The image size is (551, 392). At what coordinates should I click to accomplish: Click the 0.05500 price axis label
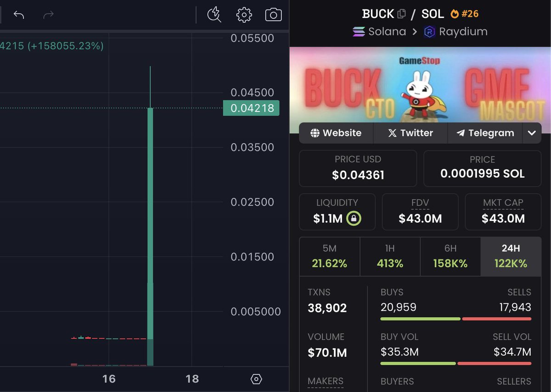click(x=253, y=38)
